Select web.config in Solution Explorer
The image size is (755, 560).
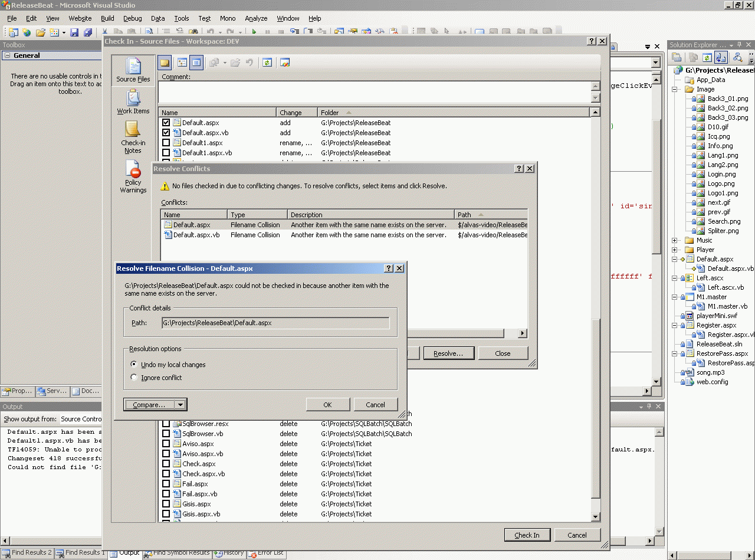(712, 382)
